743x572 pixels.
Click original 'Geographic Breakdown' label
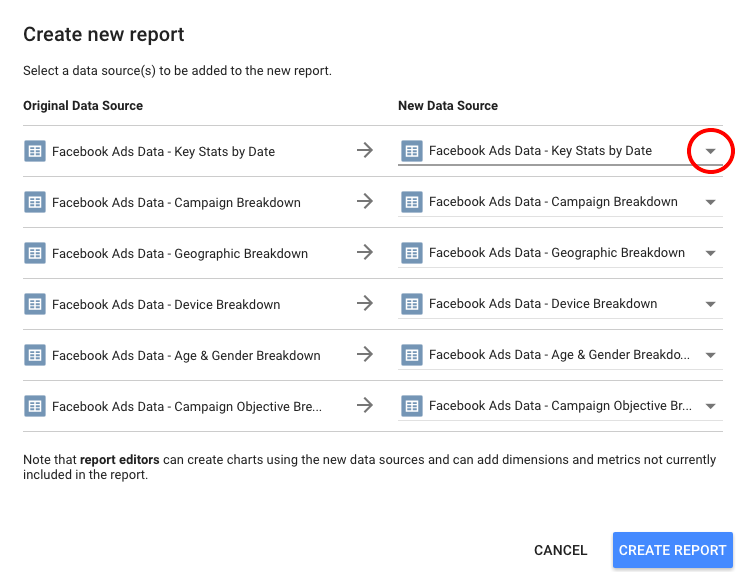point(180,254)
